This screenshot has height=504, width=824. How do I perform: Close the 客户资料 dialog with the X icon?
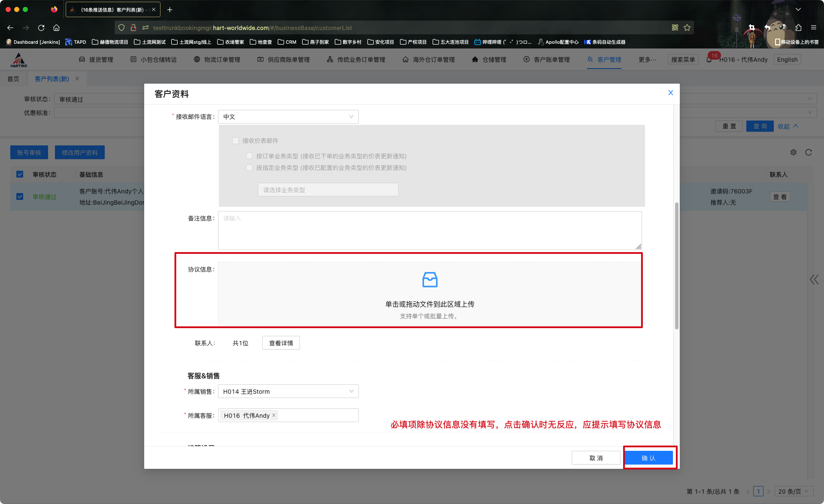coord(670,93)
